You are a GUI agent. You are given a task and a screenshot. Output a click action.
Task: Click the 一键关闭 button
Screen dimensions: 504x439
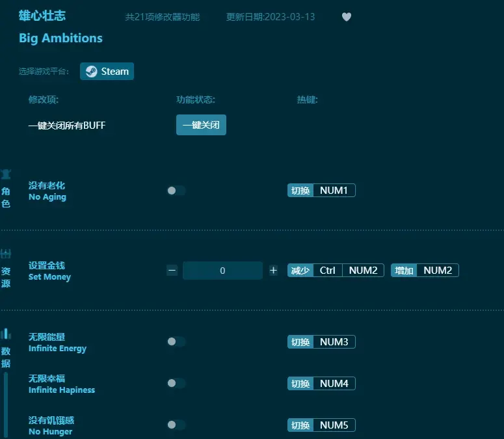pyautogui.click(x=201, y=125)
